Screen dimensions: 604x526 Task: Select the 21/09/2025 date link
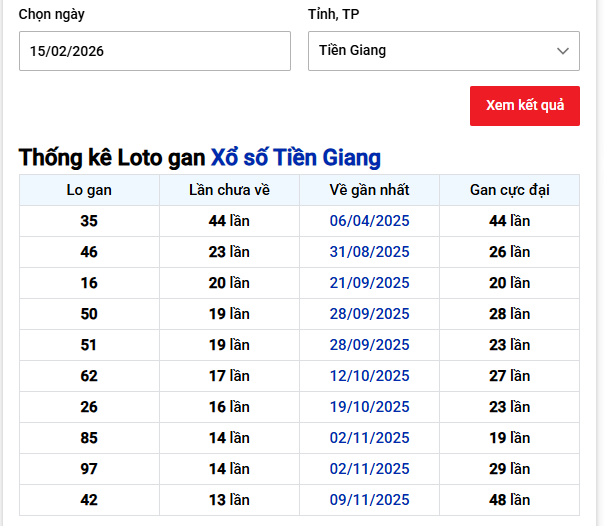click(x=369, y=283)
